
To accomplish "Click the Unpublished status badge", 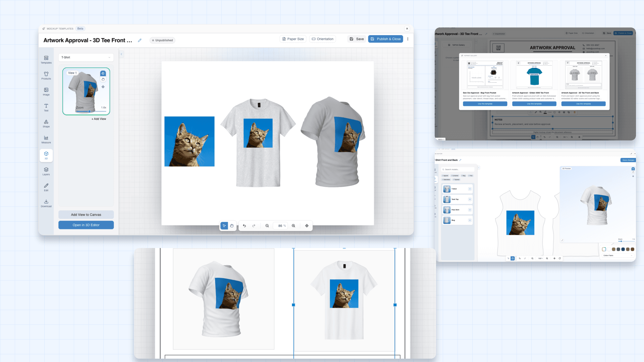I will tap(162, 40).
